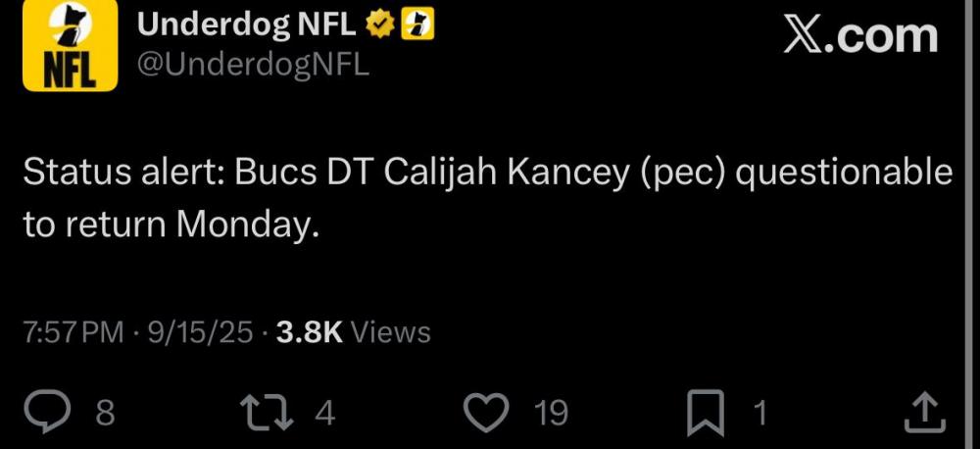The height and width of the screenshot is (449, 980).
Task: View the 3.8K Views analytics
Action: [x=353, y=332]
